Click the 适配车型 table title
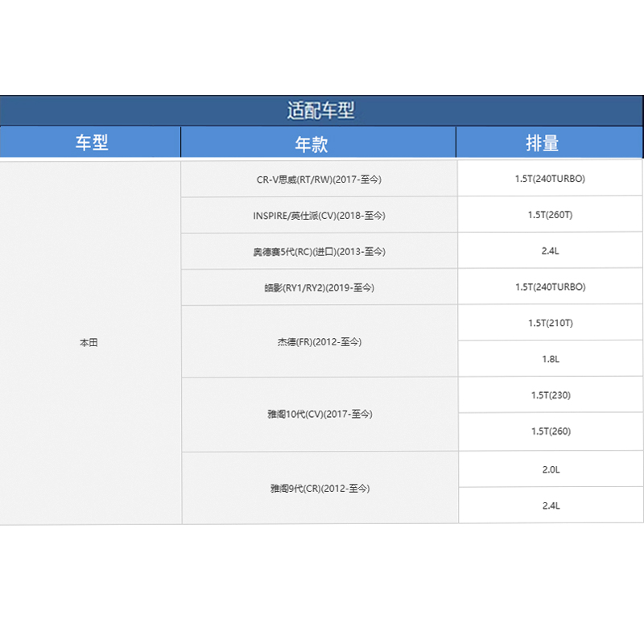 pyautogui.click(x=320, y=111)
